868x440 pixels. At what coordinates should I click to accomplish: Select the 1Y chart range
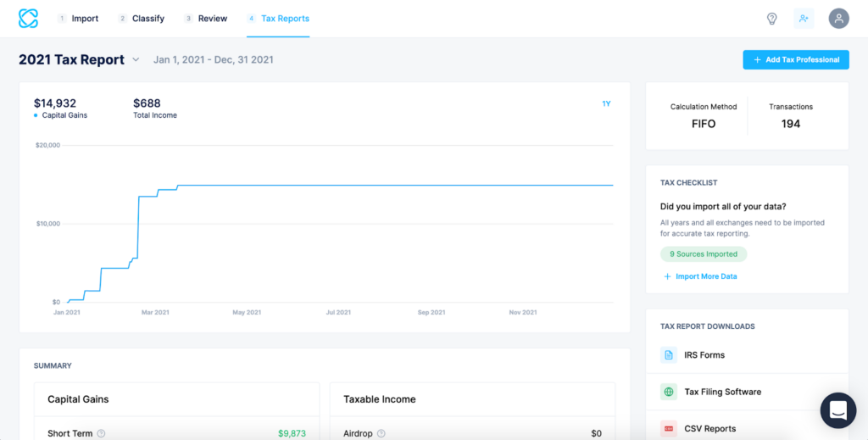coord(606,103)
